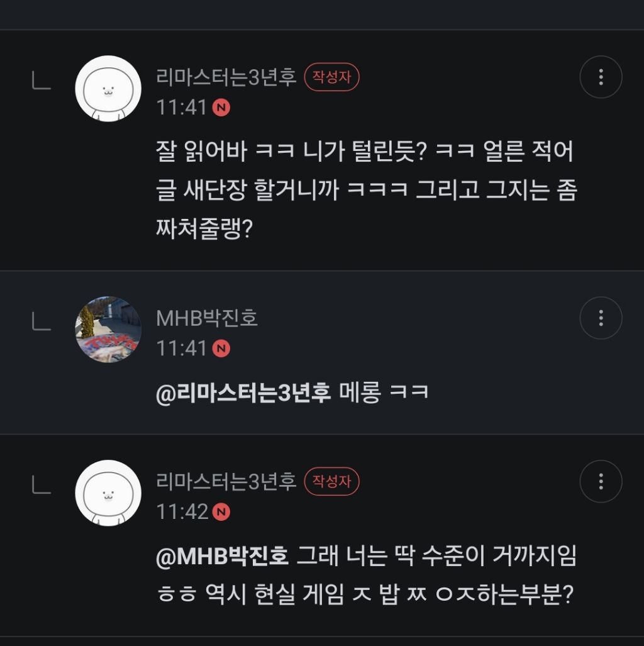Open the more-options menu on the top comment
Viewport: 644px width, 646px height.
click(x=601, y=77)
